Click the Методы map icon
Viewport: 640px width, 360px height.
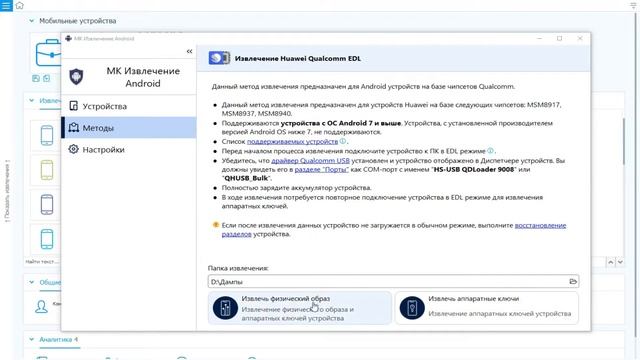click(x=73, y=127)
